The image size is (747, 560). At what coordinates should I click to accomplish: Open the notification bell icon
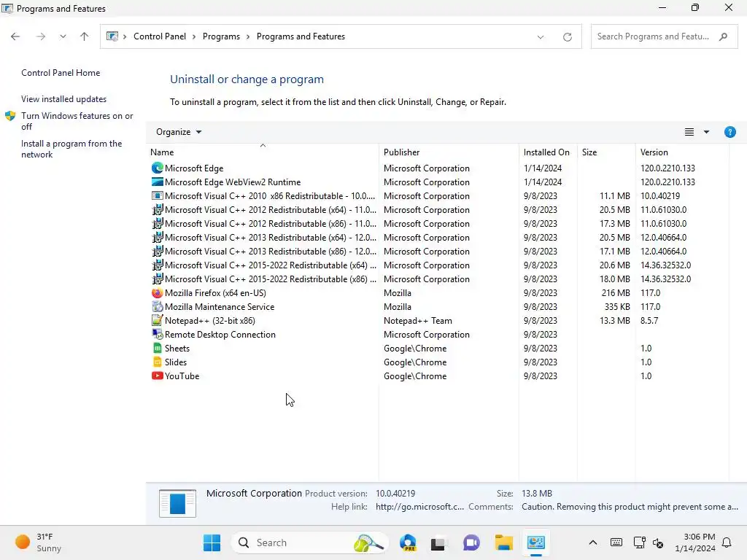click(727, 542)
